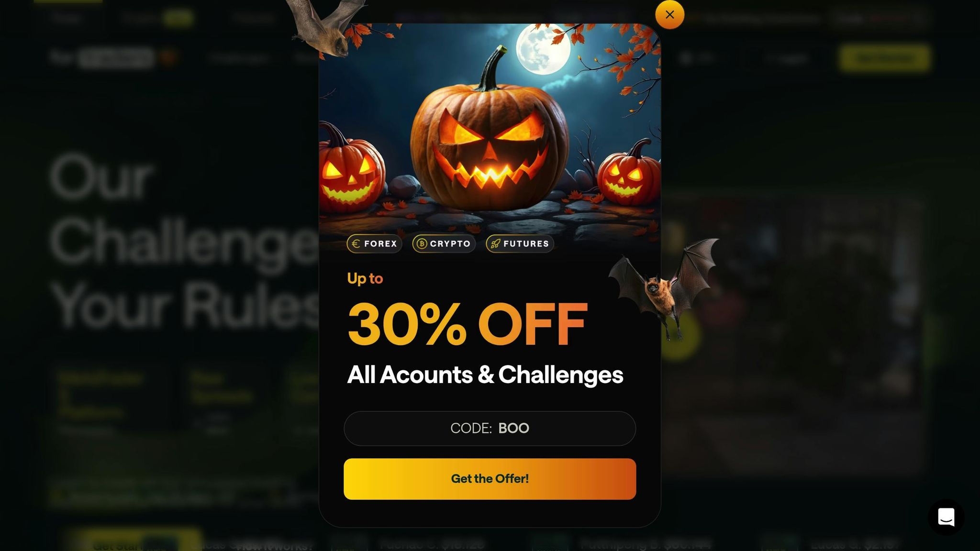Click the blurred yellow header button

(x=885, y=58)
